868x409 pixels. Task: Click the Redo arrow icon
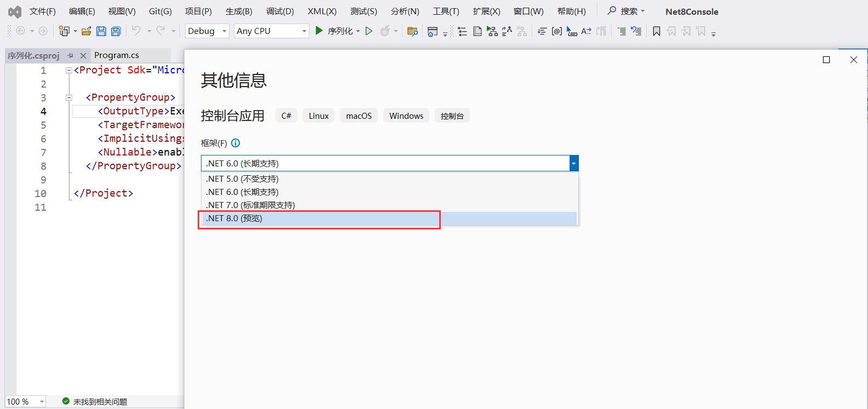[160, 31]
